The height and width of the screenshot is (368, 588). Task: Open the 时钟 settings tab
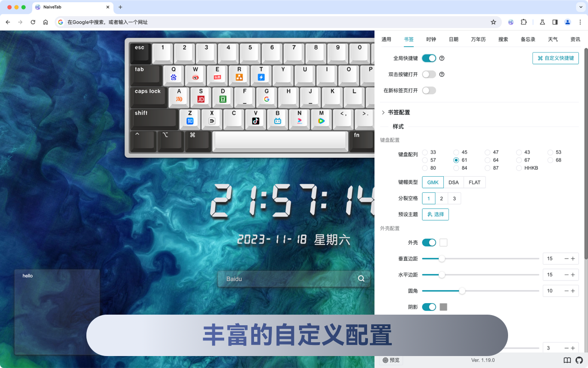point(431,39)
